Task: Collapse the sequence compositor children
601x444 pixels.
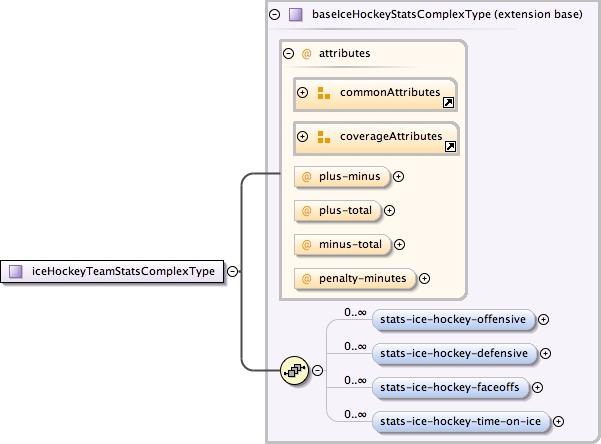Action: [x=318, y=370]
